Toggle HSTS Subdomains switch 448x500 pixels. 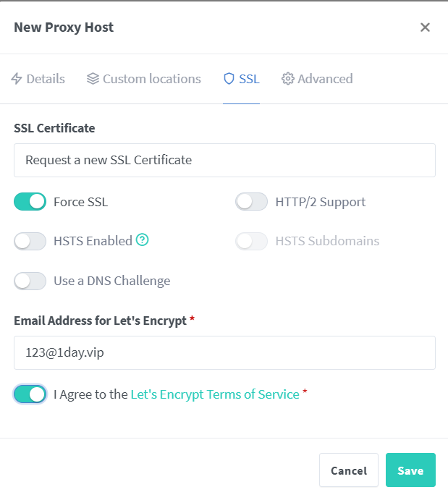(x=252, y=241)
